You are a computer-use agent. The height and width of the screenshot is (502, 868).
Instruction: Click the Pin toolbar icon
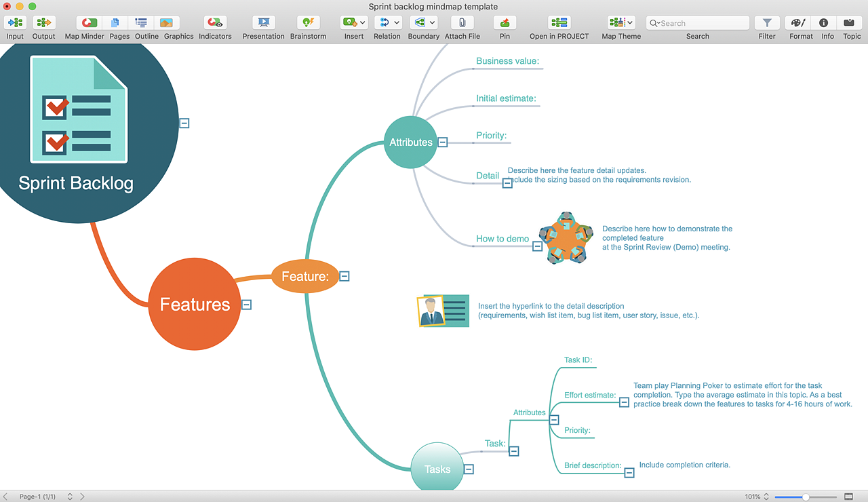tap(505, 23)
